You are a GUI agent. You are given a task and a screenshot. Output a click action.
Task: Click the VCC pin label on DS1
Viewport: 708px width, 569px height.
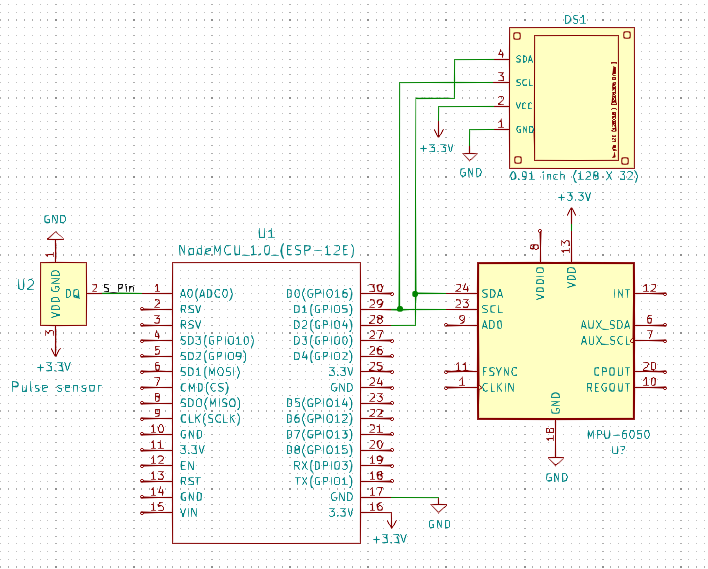[x=524, y=106]
